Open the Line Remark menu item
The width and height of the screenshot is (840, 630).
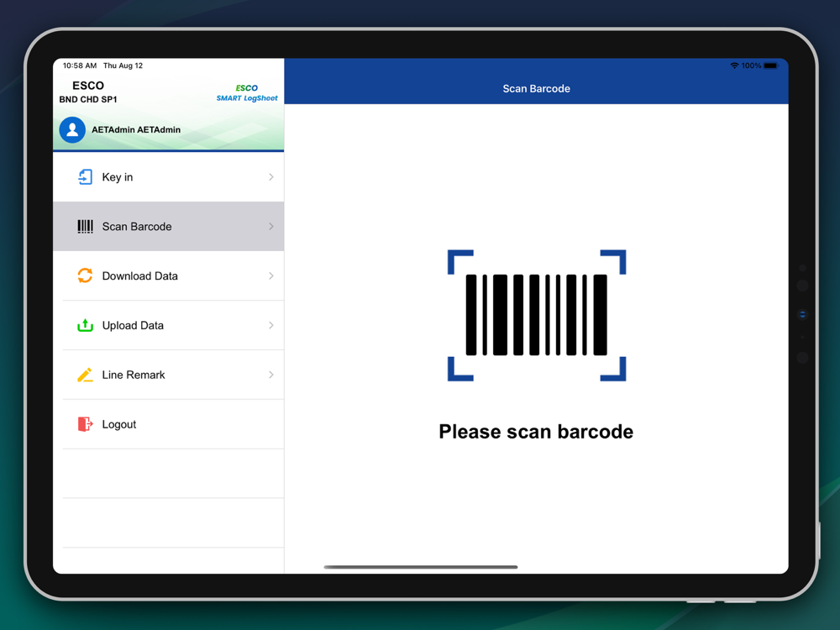(169, 375)
